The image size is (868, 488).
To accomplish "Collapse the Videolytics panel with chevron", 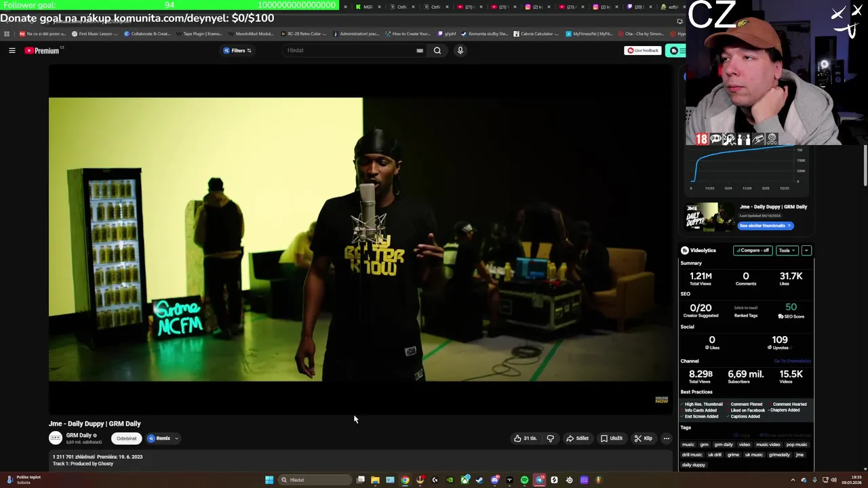I will click(806, 250).
